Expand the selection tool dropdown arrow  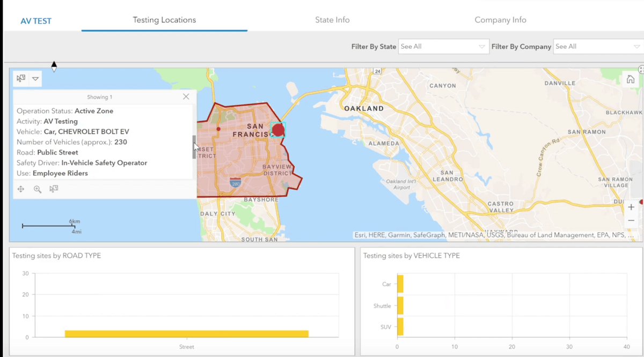tap(35, 79)
